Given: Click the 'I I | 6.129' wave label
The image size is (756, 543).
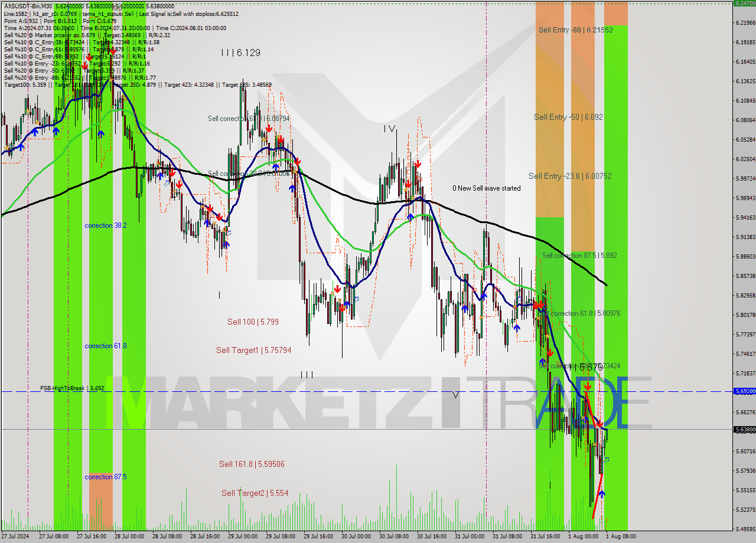Looking at the screenshot, I should [240, 53].
